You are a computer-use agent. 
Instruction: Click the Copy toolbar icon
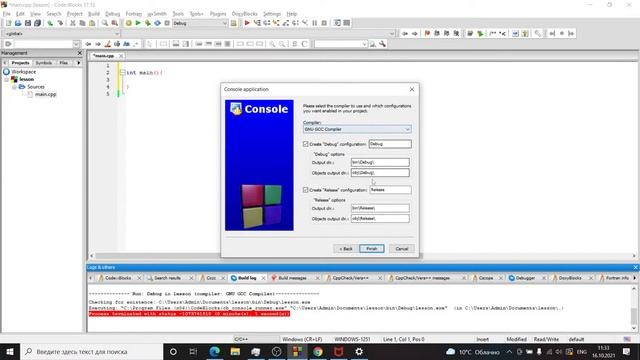tap(82, 23)
